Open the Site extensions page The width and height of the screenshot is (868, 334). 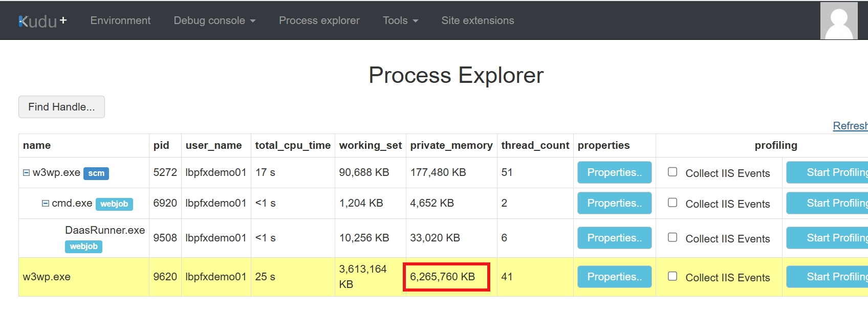(478, 21)
